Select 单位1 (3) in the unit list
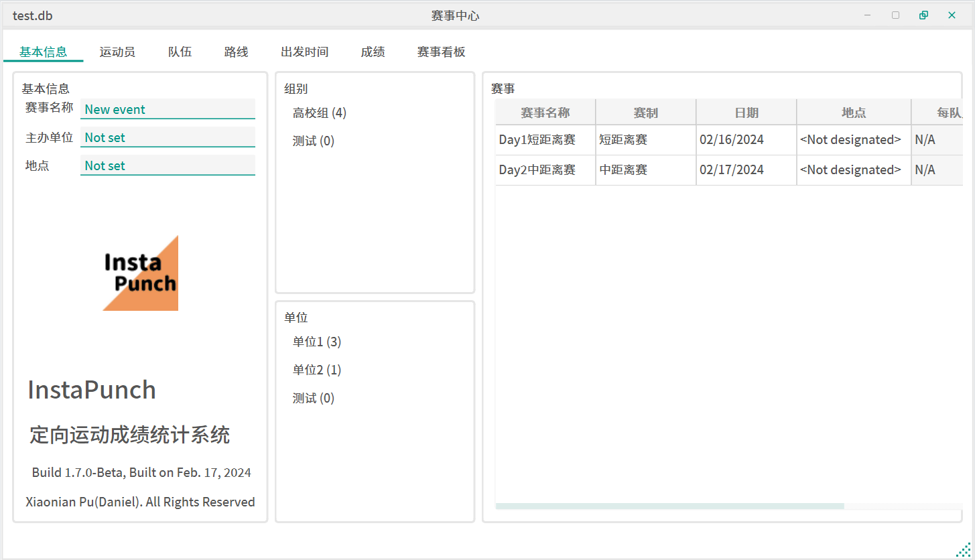975x560 pixels. point(317,342)
